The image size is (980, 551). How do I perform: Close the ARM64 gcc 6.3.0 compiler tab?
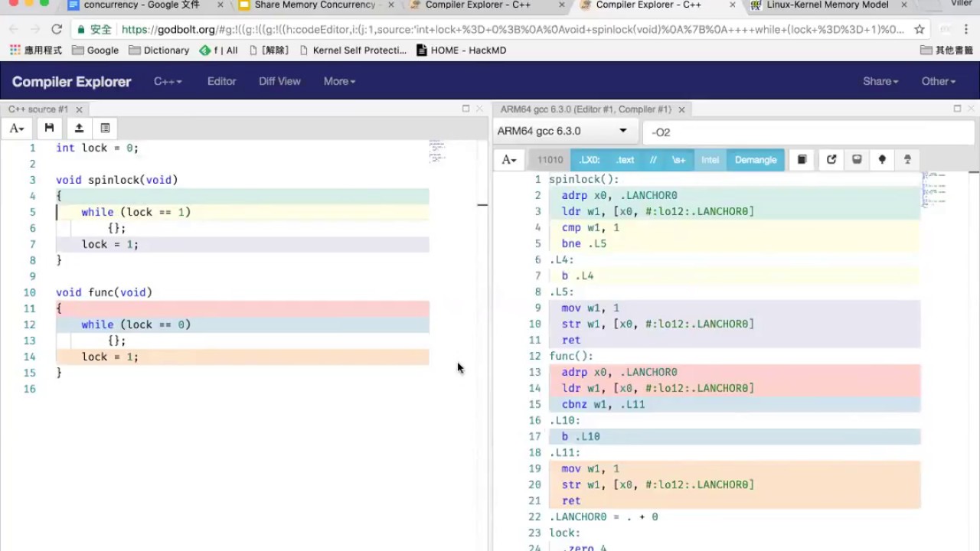point(681,109)
